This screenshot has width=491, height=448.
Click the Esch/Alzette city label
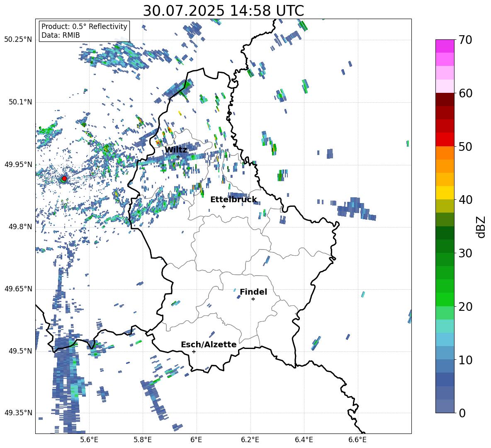(x=209, y=344)
